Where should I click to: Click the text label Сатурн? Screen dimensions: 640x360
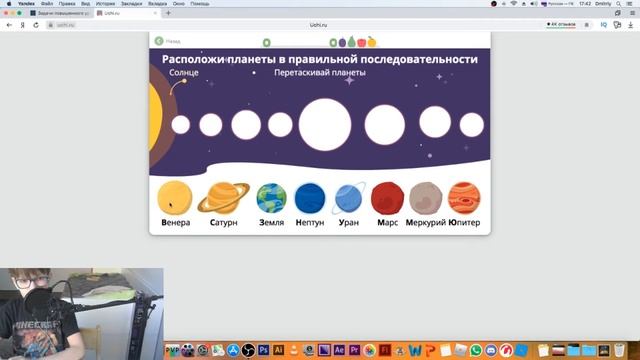[223, 223]
